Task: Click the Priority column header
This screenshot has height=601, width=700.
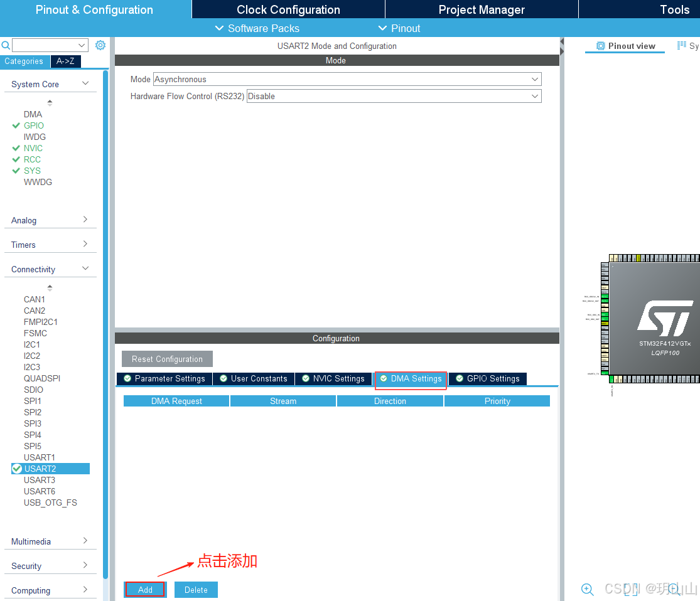Action: pyautogui.click(x=497, y=401)
